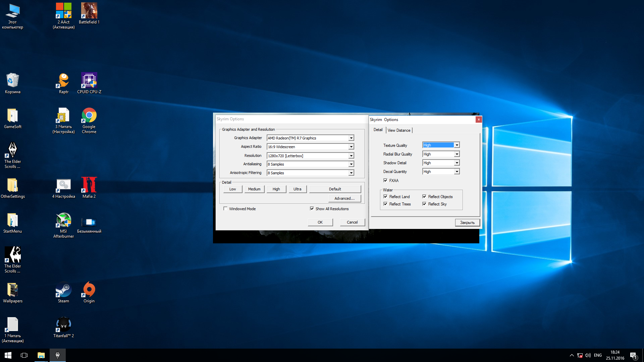Select The Elder Scrolls icon above OtherSettings
Screen dimensions: 644x362
coord(13,155)
